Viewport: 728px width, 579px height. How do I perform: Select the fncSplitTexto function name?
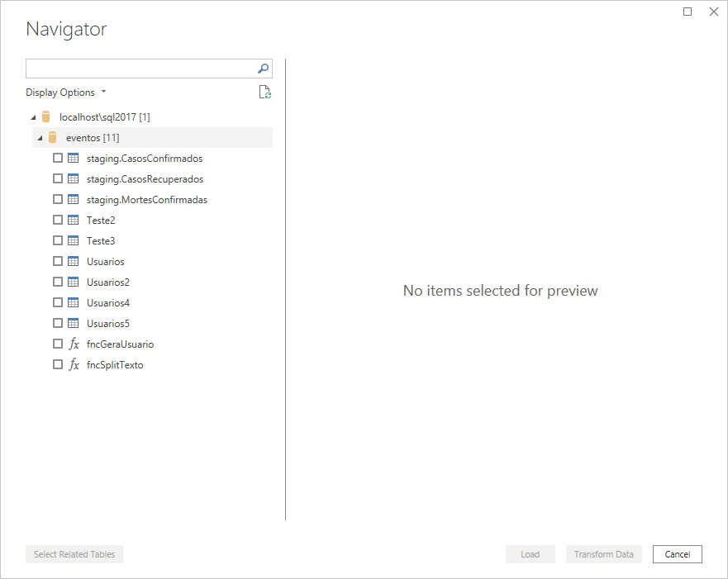pos(115,365)
